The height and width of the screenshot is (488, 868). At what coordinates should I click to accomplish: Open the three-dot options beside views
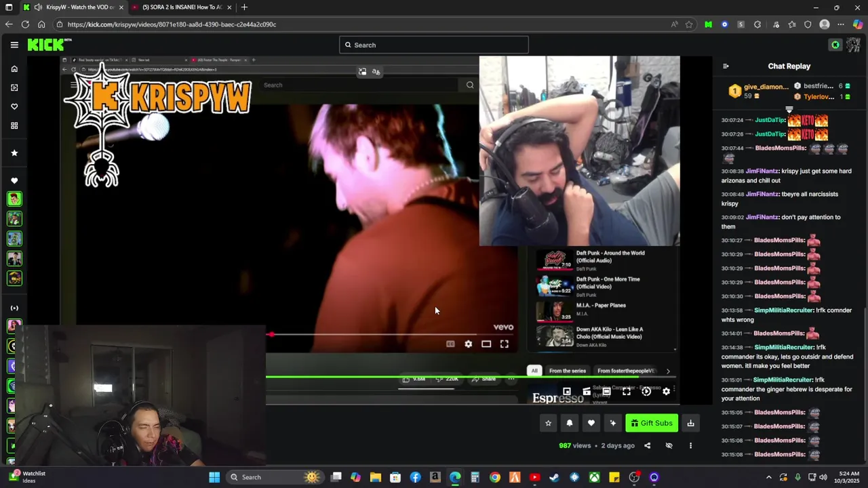coord(690,445)
